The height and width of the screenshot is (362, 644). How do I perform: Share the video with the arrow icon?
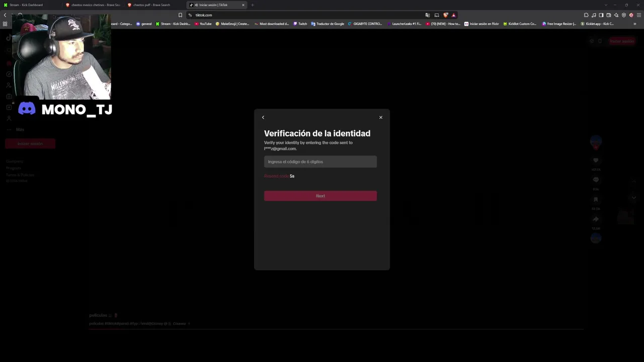[596, 219]
